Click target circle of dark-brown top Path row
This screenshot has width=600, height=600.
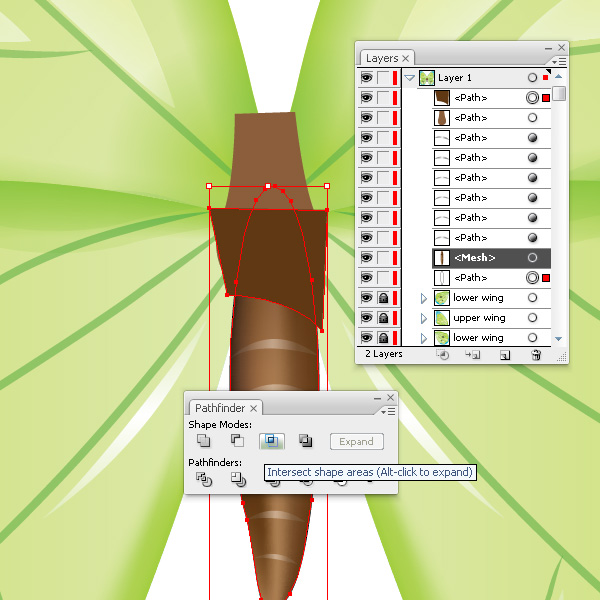(532, 98)
